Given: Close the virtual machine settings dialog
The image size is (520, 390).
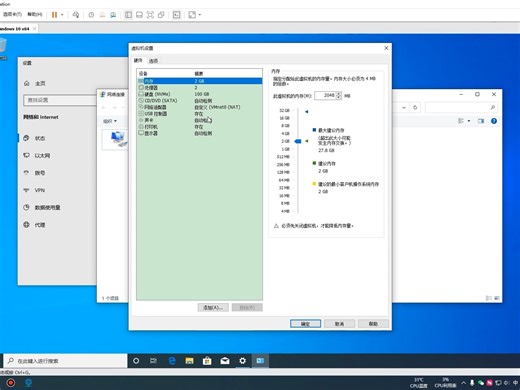Looking at the screenshot, I should pyautogui.click(x=386, y=48).
